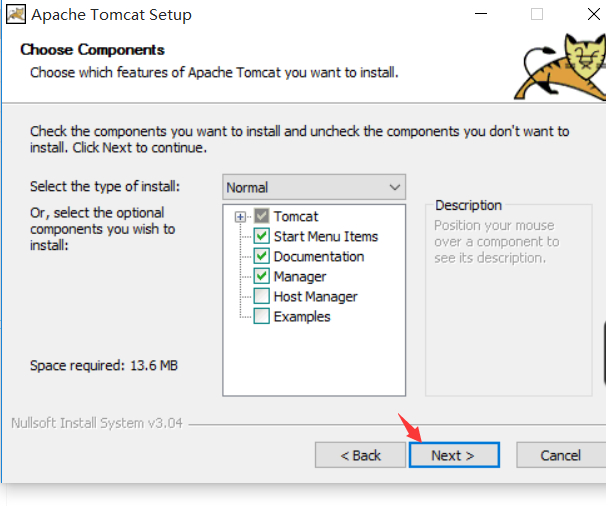Close the Apache Tomcat Setup window

click(594, 14)
